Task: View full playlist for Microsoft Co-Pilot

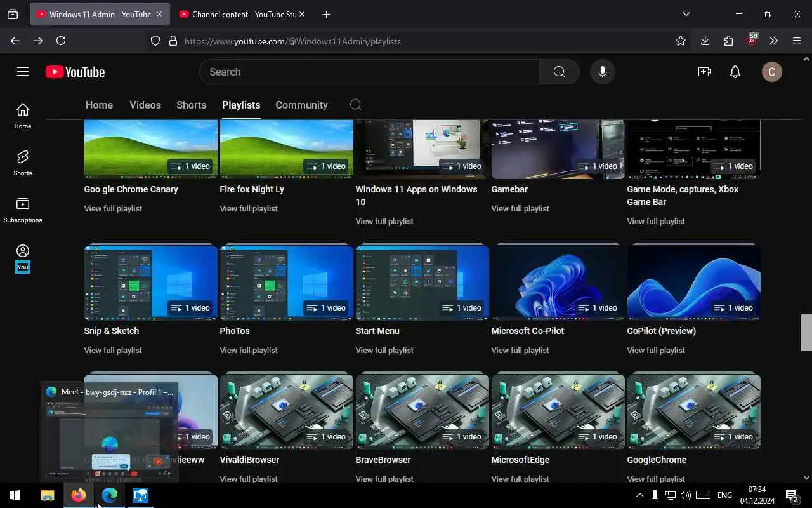Action: [520, 350]
